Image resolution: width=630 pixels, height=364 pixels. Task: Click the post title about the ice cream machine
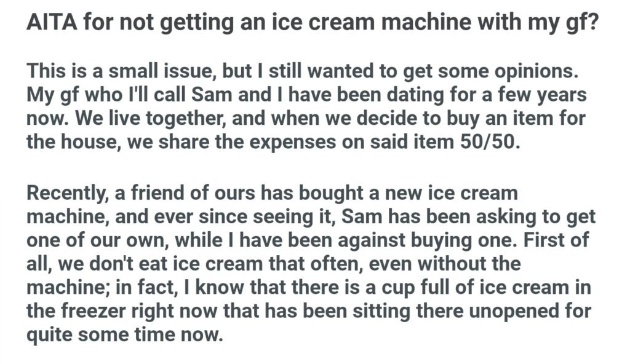[313, 24]
